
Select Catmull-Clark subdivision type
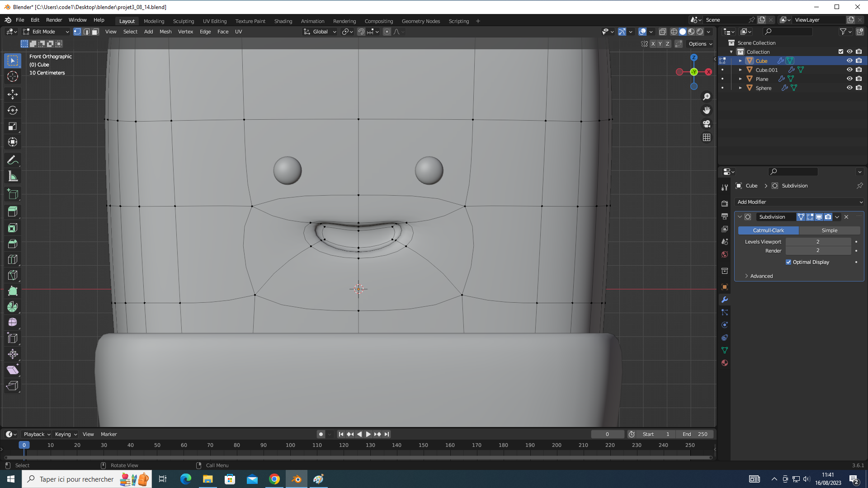(769, 230)
